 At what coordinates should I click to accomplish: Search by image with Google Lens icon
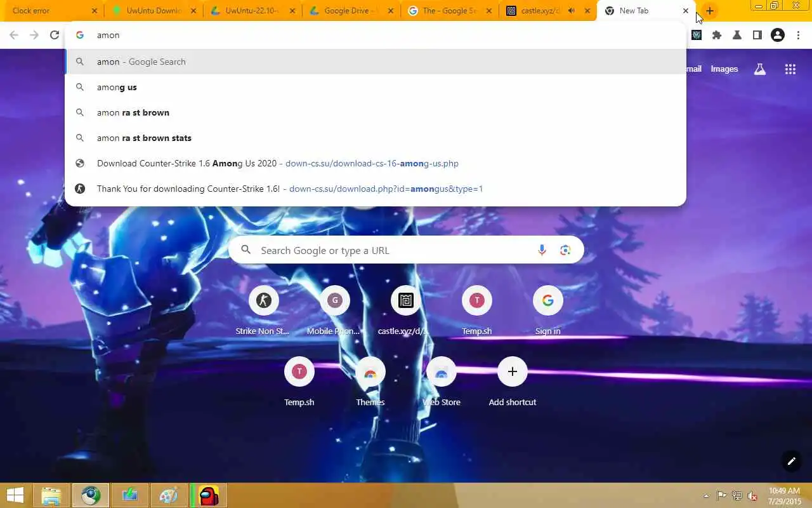click(565, 250)
